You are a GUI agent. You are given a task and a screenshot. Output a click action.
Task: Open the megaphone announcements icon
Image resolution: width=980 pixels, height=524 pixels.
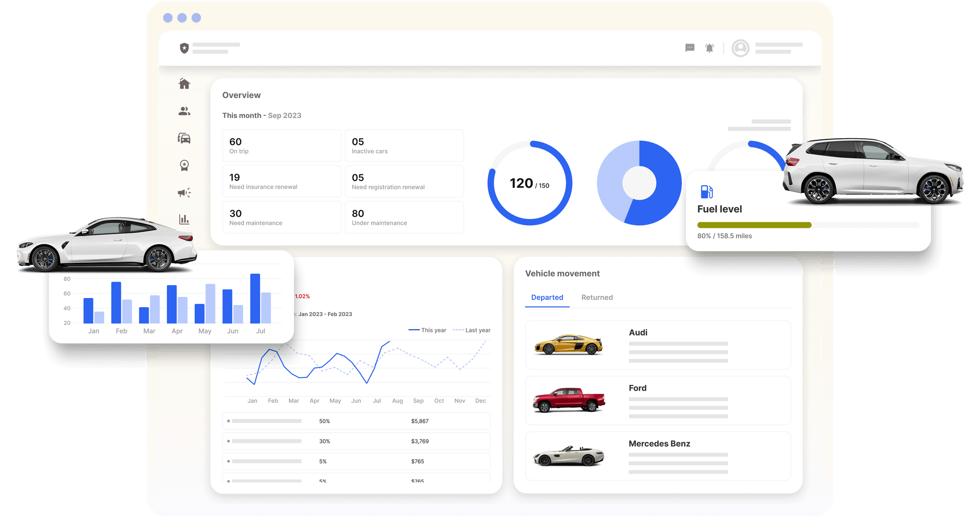tap(184, 192)
